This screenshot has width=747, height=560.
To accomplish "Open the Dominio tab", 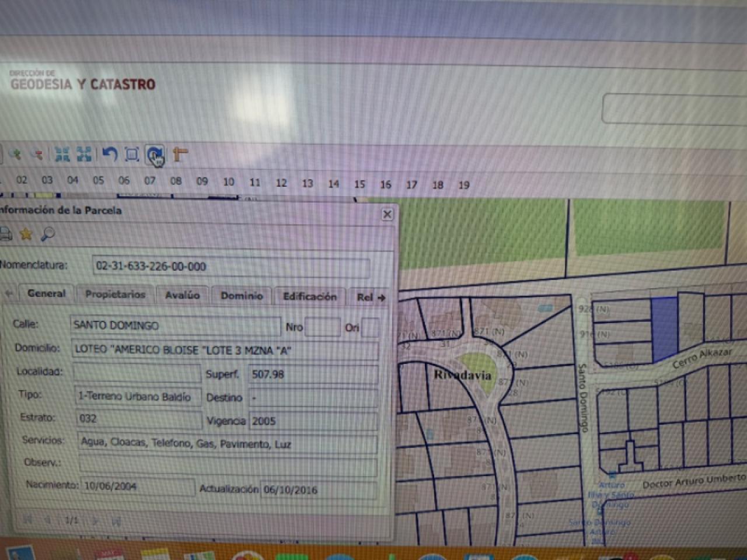I will click(x=242, y=296).
